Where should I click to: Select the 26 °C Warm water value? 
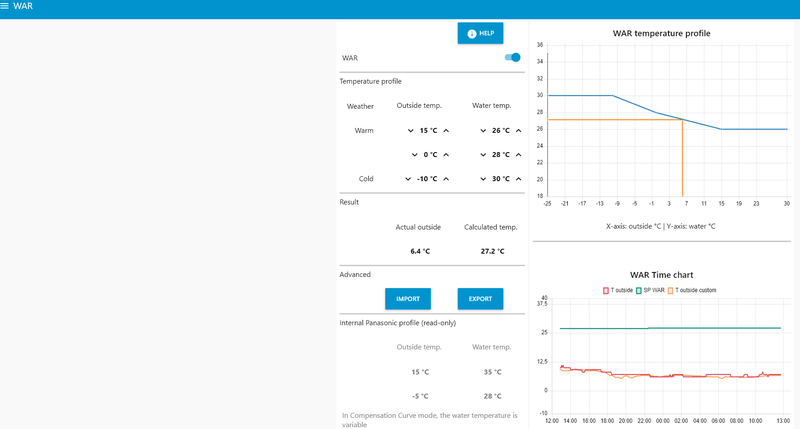click(501, 131)
